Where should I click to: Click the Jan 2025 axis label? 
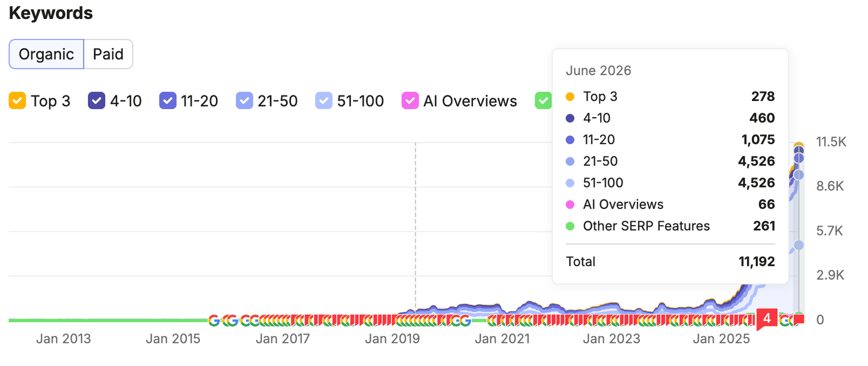pos(722,339)
